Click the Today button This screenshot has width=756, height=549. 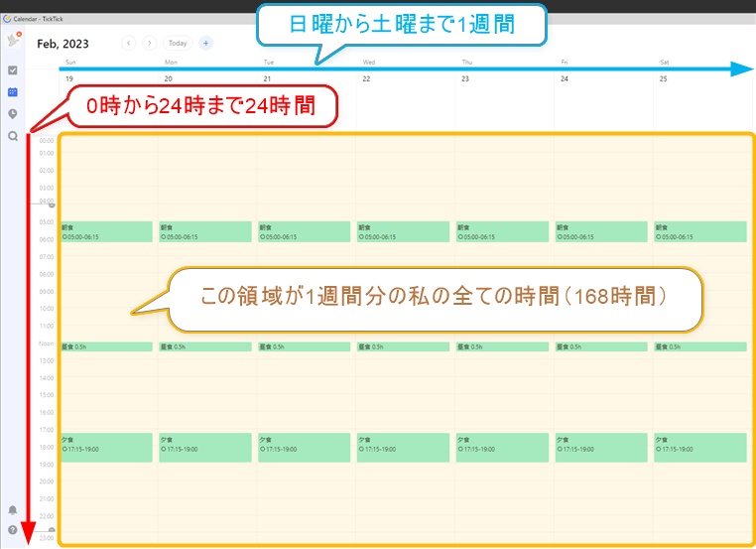pyautogui.click(x=178, y=43)
